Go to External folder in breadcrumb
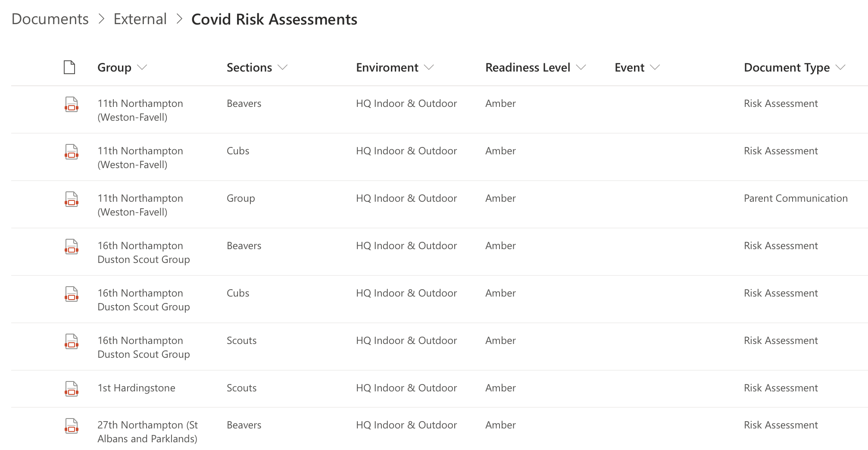Screen dimensions: 868x450 pyautogui.click(x=140, y=19)
